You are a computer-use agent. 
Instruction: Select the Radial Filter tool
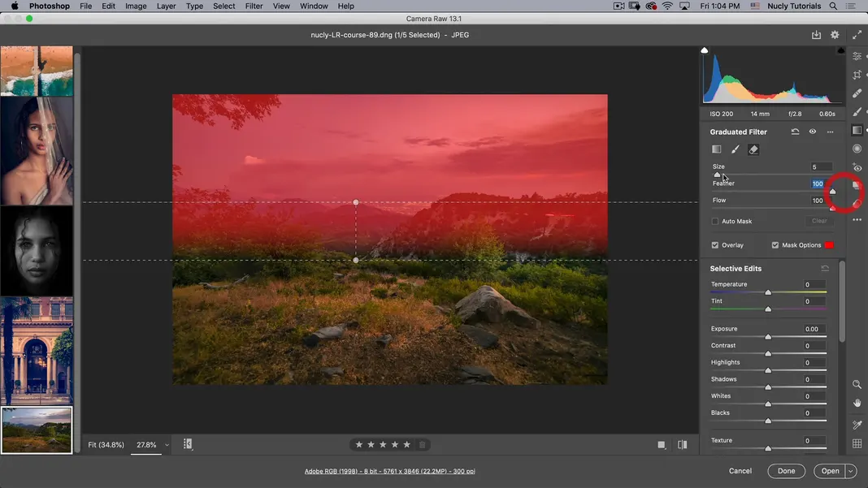[857, 149]
